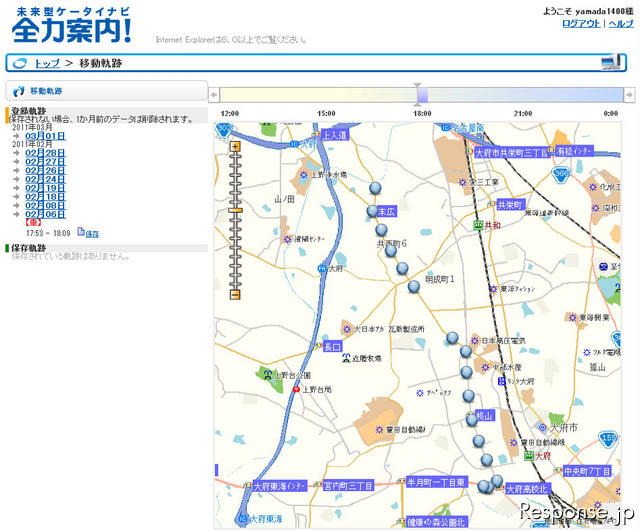Screen dimensions: 640x531
Task: Click the 大府高校北 intersection label
Action: coord(528,489)
